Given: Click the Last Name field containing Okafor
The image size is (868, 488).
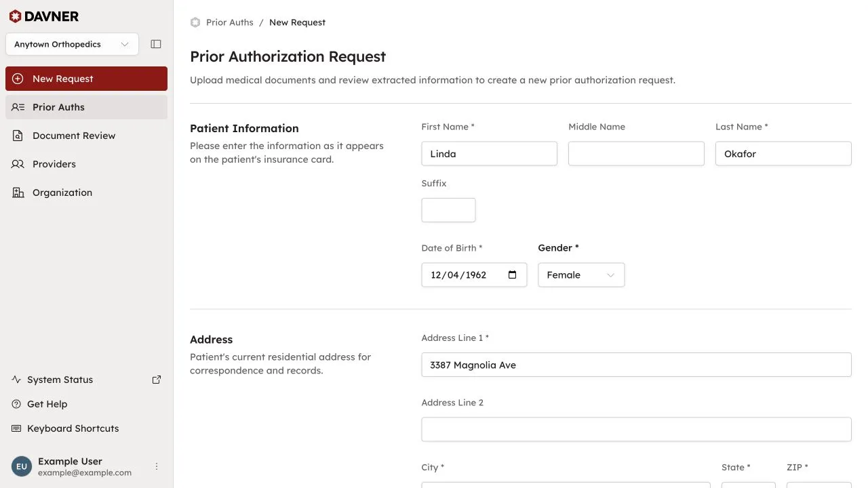Looking at the screenshot, I should (783, 153).
